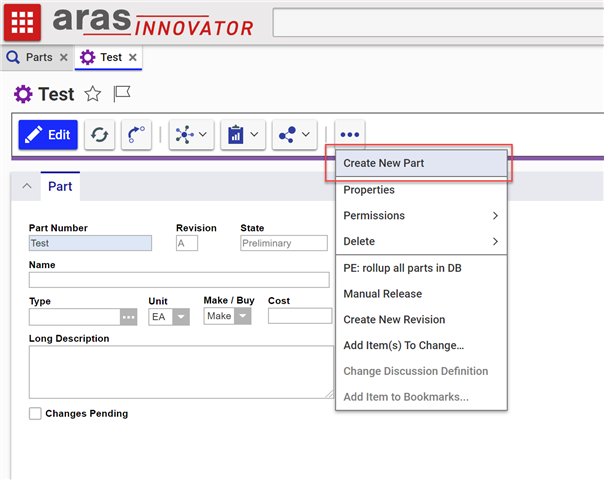Open the Make / Buy dropdown

click(243, 316)
